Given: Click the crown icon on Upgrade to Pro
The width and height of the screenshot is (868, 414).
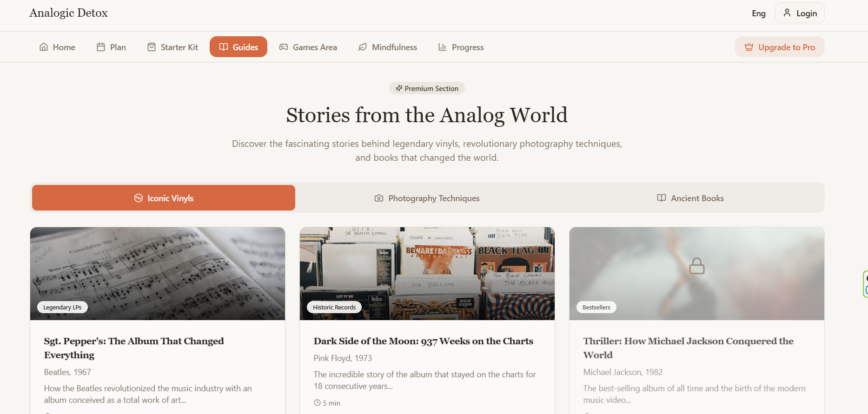Looking at the screenshot, I should click(749, 47).
